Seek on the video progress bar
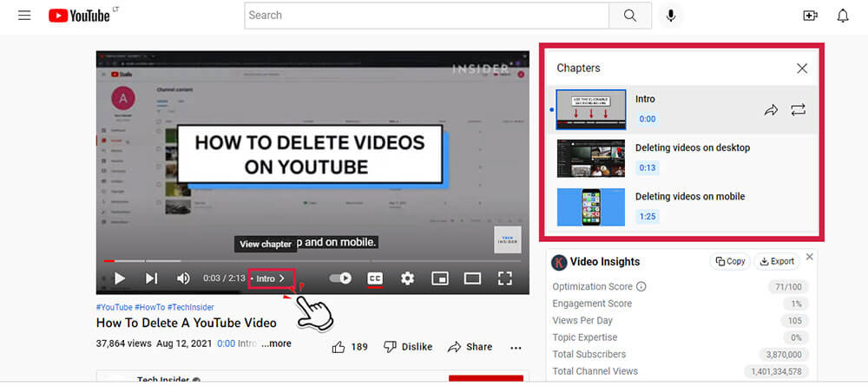The width and height of the screenshot is (868, 386). [312, 260]
